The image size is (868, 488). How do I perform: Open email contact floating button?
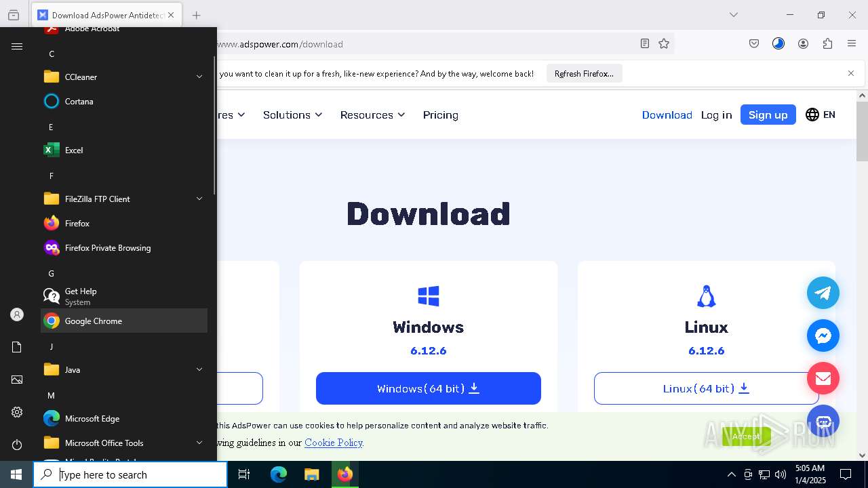tap(823, 378)
